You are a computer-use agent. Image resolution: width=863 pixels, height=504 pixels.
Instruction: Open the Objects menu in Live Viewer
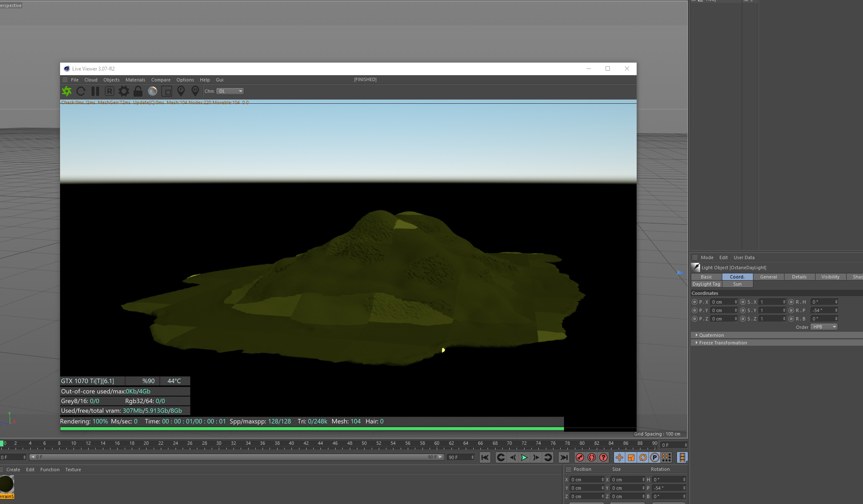111,80
